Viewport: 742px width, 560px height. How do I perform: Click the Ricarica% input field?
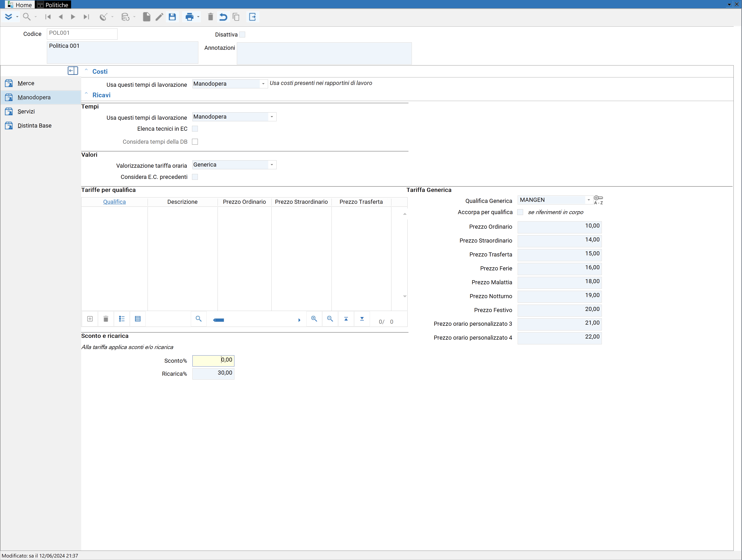coord(213,373)
